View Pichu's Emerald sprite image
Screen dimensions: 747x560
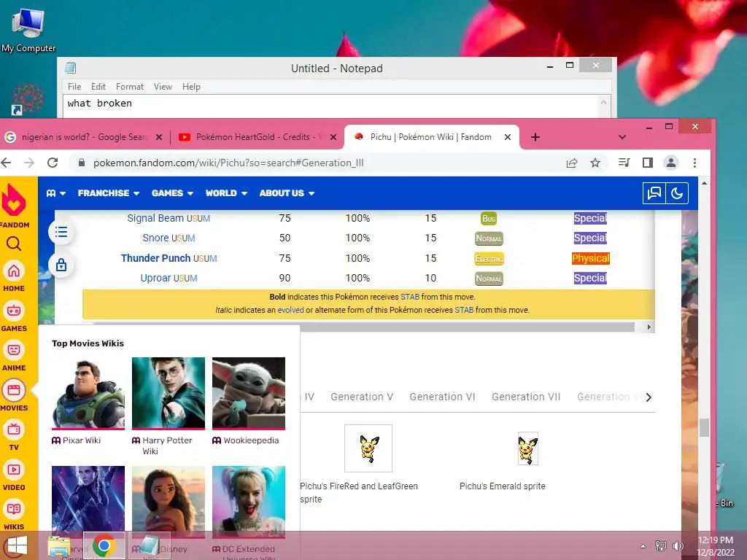pyautogui.click(x=528, y=448)
